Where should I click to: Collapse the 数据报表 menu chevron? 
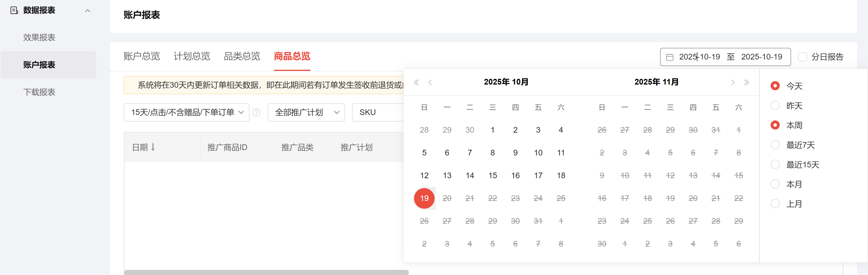pos(88,11)
